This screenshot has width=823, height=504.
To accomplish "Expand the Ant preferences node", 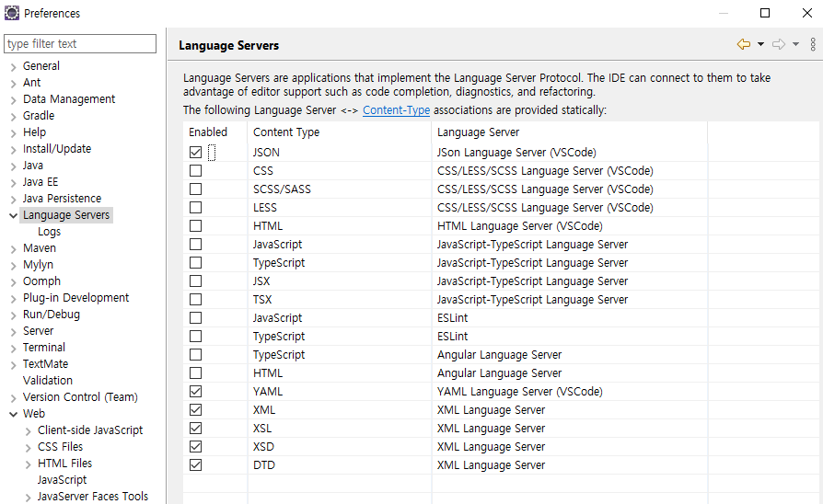I will click(x=14, y=83).
